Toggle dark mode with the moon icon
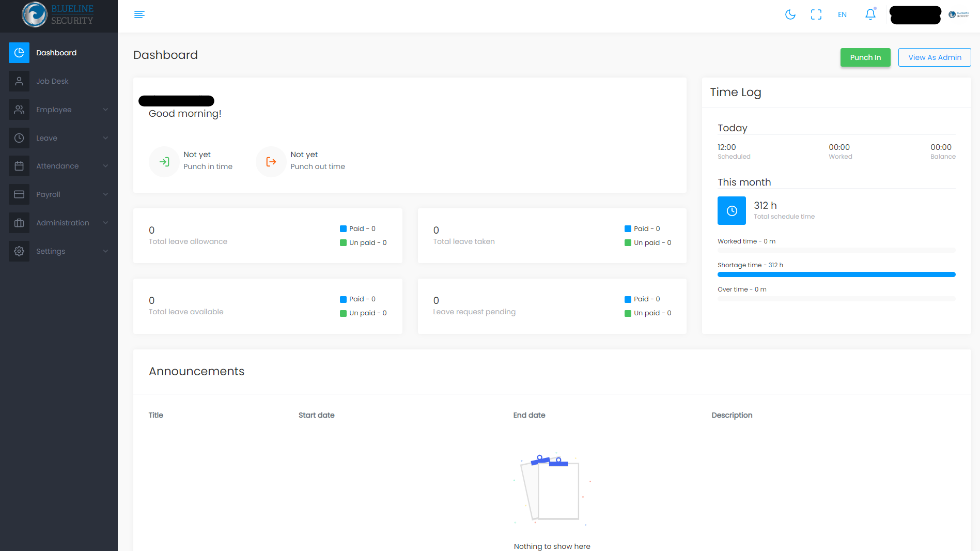This screenshot has width=980, height=551. coord(790,14)
